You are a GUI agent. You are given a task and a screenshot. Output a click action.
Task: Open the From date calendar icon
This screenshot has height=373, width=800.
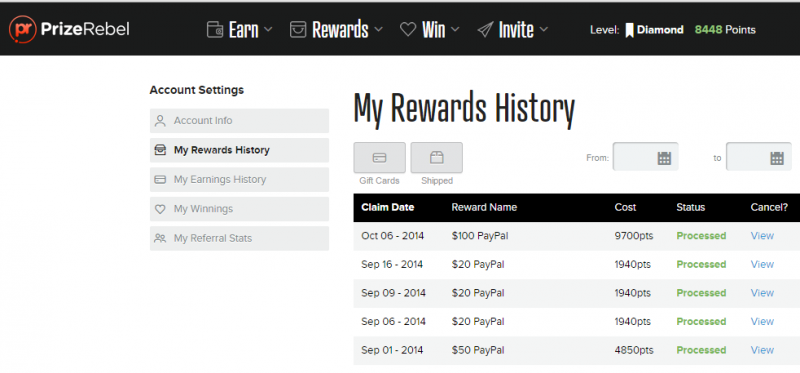(x=664, y=158)
